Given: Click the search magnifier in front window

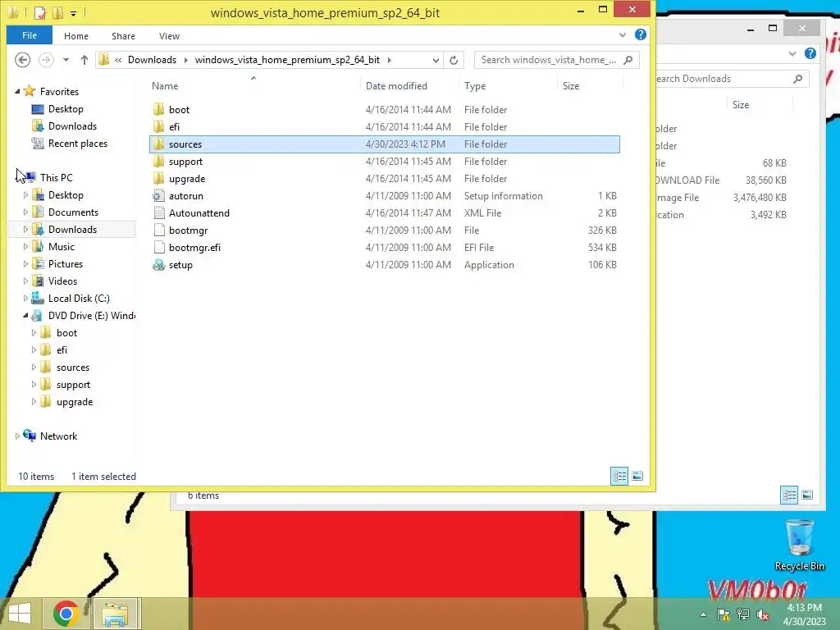Looking at the screenshot, I should pos(628,60).
